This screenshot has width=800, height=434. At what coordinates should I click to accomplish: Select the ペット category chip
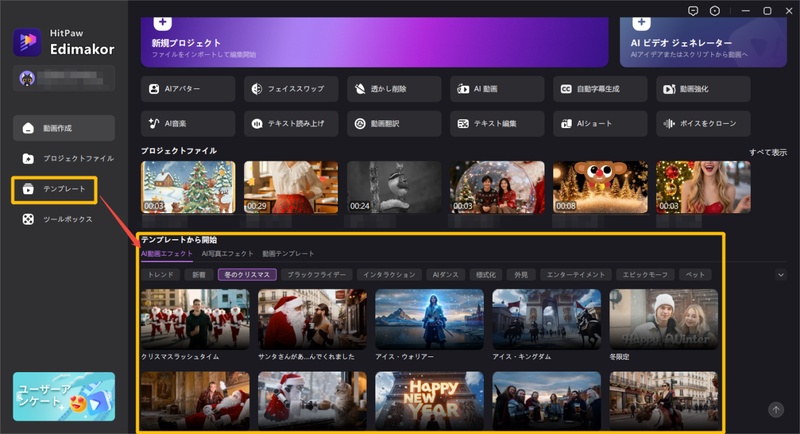695,275
